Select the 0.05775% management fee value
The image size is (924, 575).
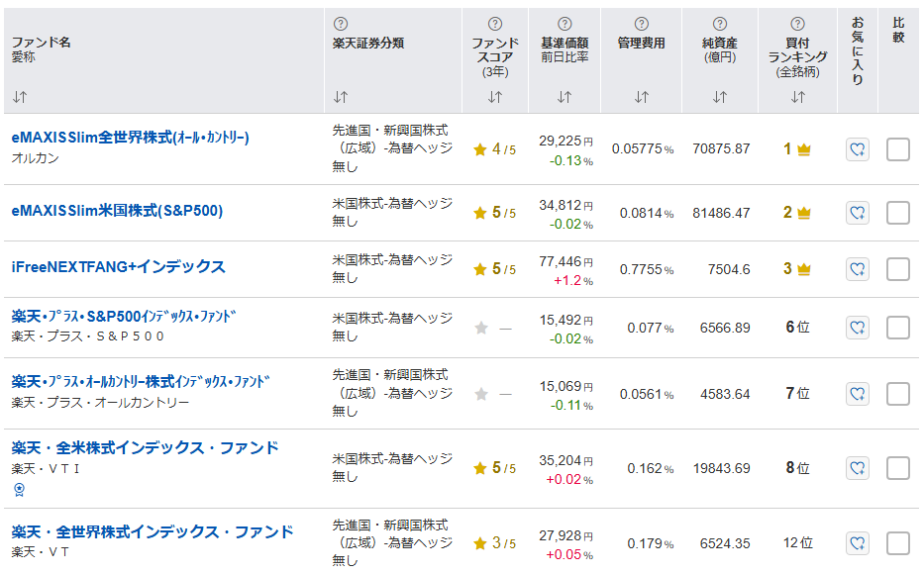point(643,149)
